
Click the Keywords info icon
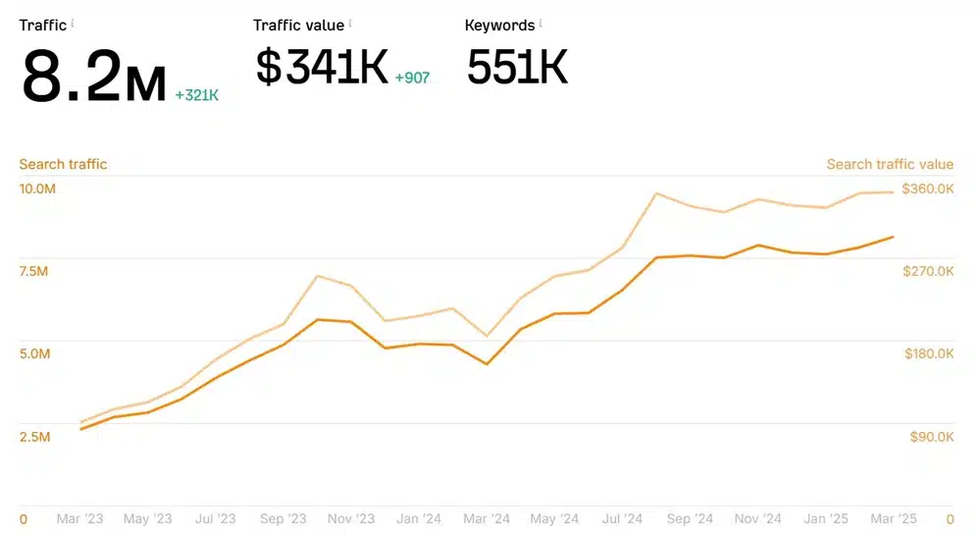tap(541, 23)
